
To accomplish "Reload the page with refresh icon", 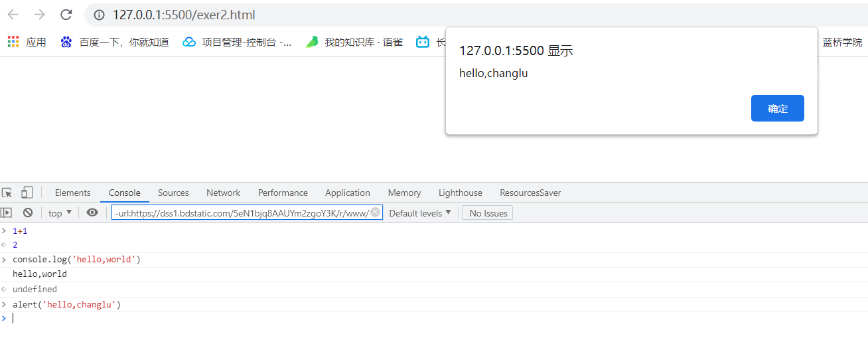I will [x=66, y=15].
